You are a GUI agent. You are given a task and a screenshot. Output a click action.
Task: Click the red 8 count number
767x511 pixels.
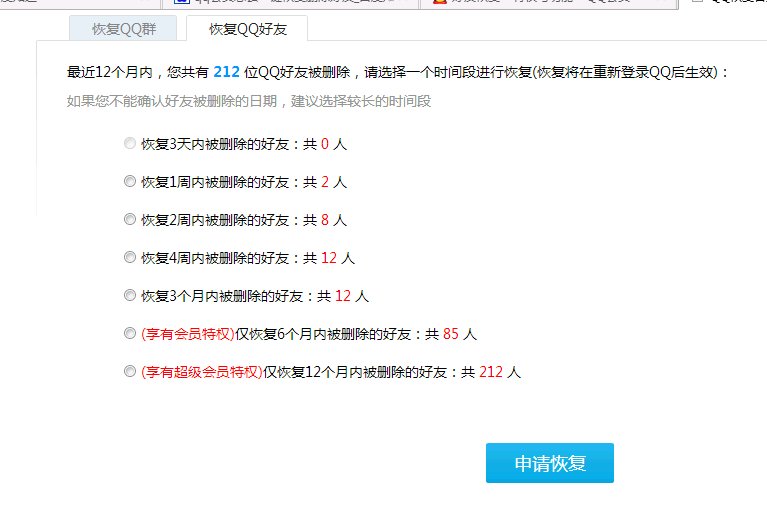point(325,220)
